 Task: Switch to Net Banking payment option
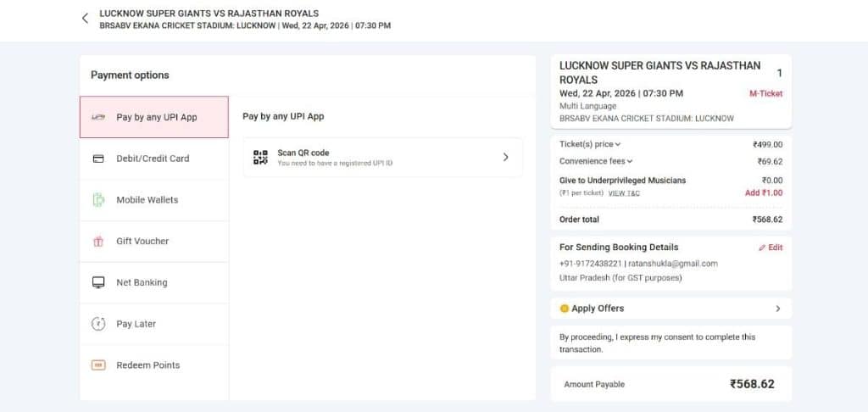(142, 282)
